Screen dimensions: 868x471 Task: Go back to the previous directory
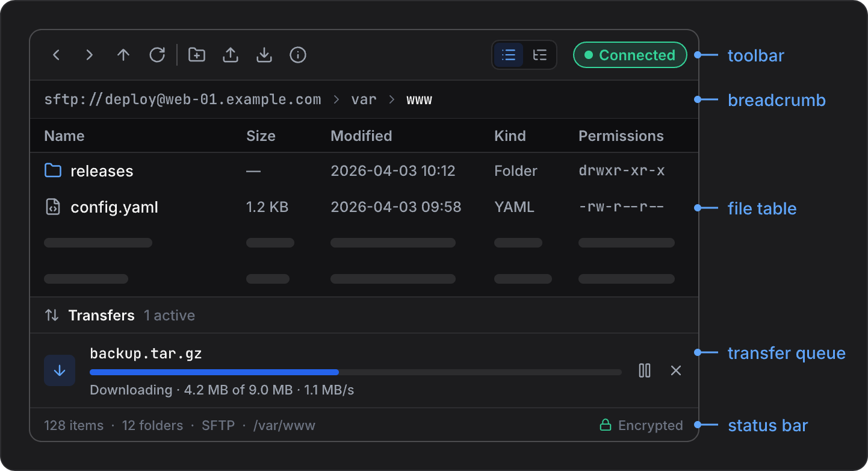56,55
